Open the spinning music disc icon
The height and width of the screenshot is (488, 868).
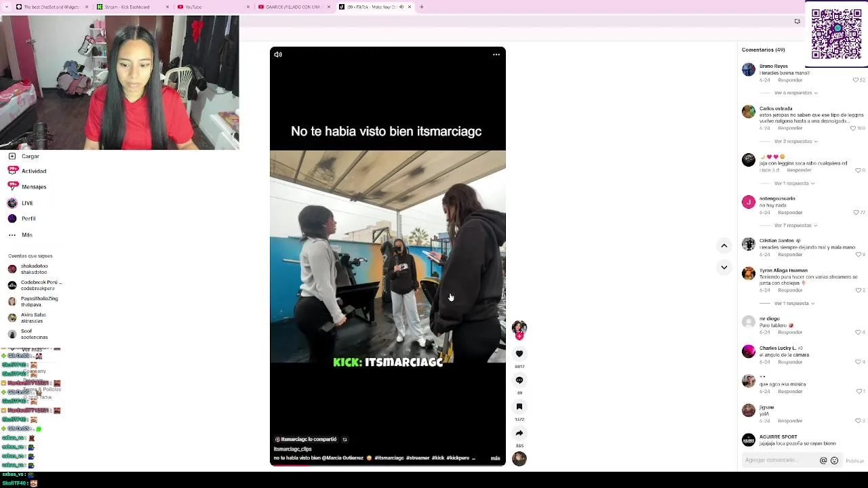519,459
